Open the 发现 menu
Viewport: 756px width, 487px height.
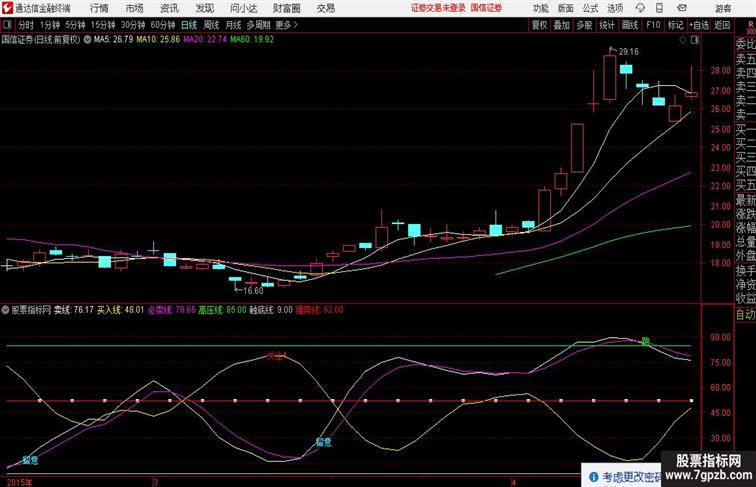coord(204,8)
